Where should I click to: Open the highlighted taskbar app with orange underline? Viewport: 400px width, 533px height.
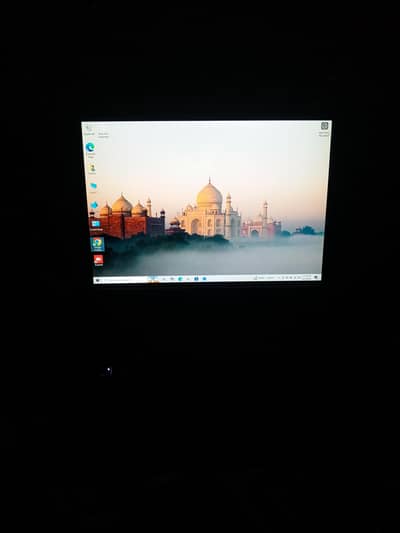point(153,279)
